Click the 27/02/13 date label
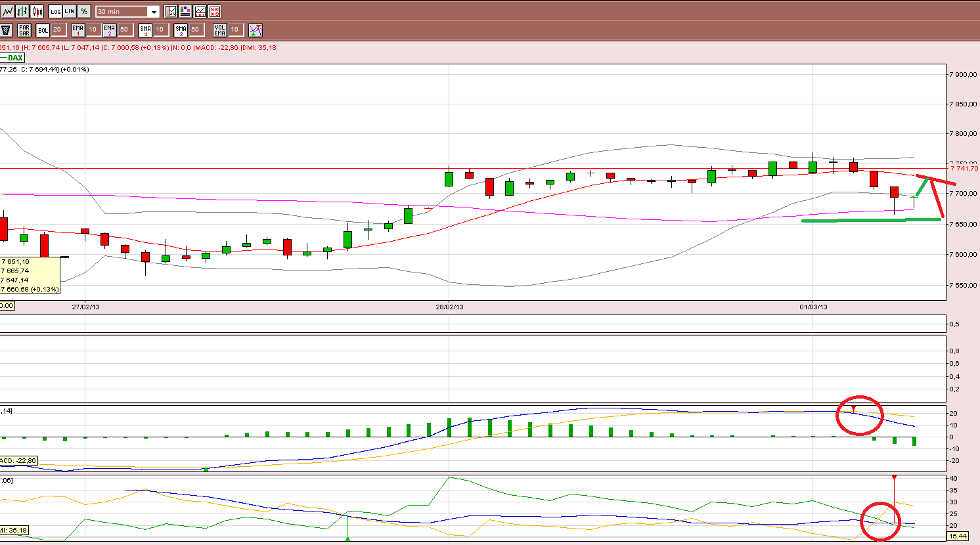Image resolution: width=980 pixels, height=545 pixels. click(x=86, y=307)
